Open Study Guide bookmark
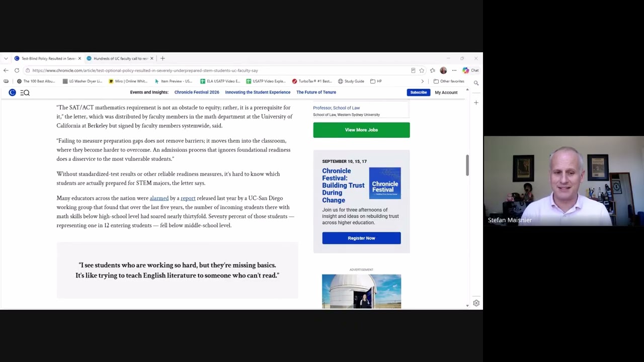The width and height of the screenshot is (644, 362). pos(351,81)
